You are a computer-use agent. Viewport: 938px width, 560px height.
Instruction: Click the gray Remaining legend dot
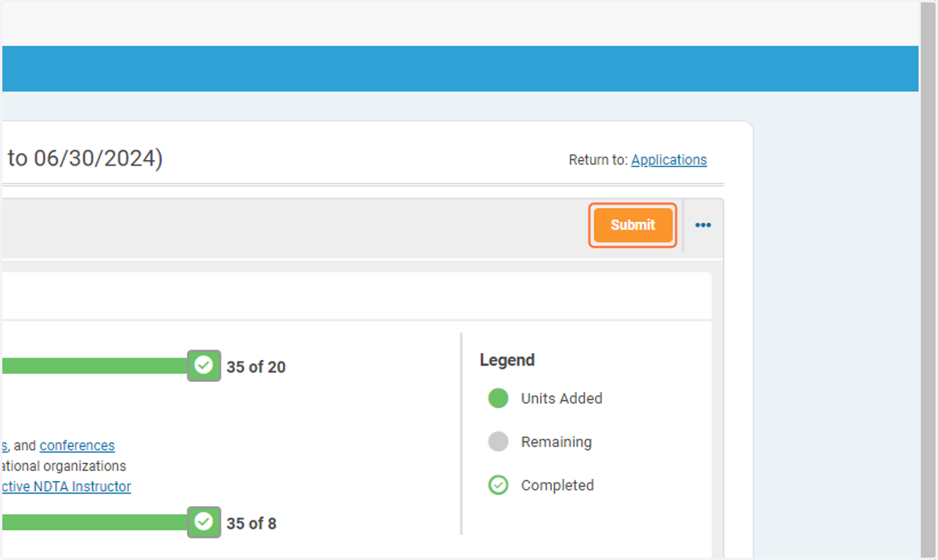498,442
